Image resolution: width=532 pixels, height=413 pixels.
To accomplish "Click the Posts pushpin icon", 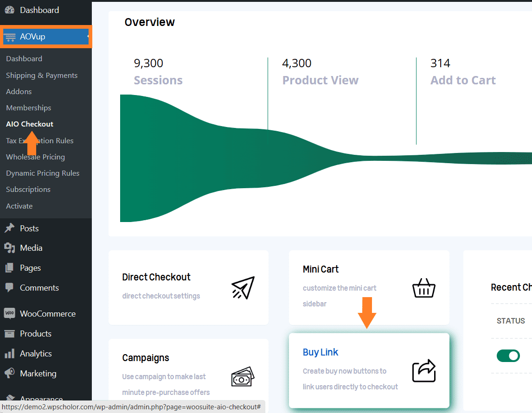I will point(9,228).
